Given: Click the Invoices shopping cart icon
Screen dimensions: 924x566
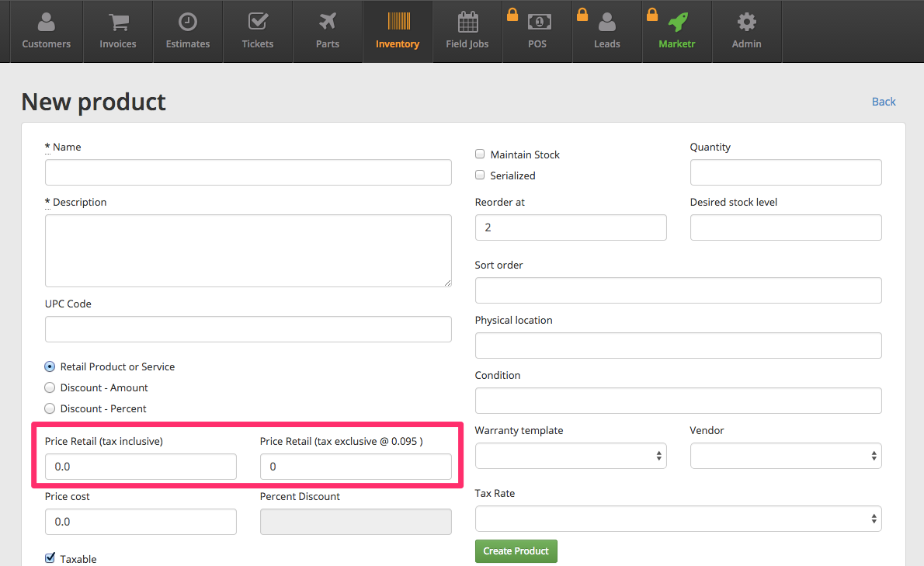Looking at the screenshot, I should pos(118,22).
